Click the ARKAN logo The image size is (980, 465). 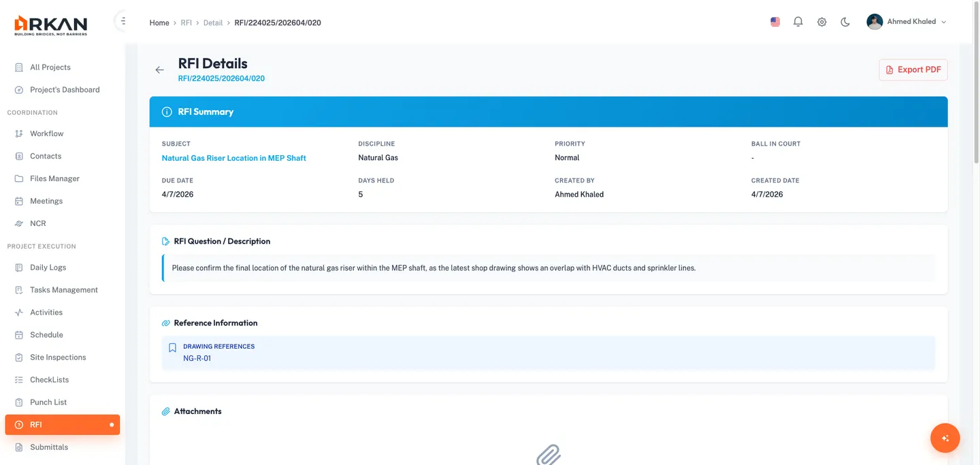[x=51, y=25]
